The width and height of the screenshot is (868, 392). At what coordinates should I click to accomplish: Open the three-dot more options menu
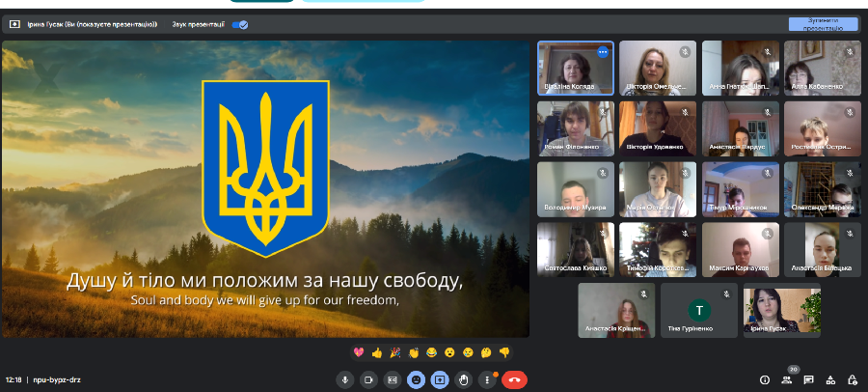point(487,379)
